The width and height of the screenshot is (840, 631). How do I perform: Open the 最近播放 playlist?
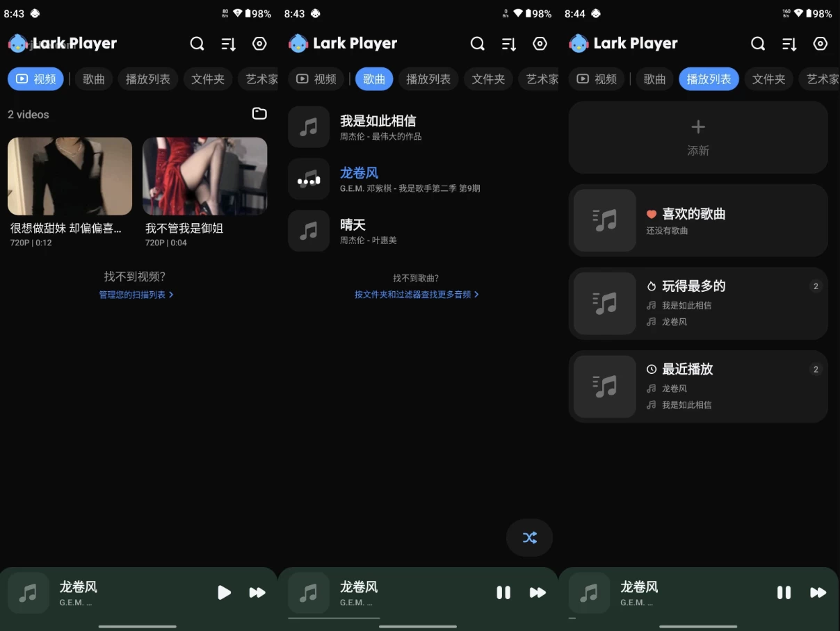pos(697,386)
